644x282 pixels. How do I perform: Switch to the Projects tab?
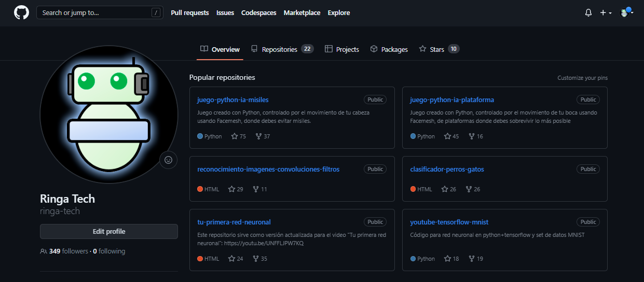342,49
